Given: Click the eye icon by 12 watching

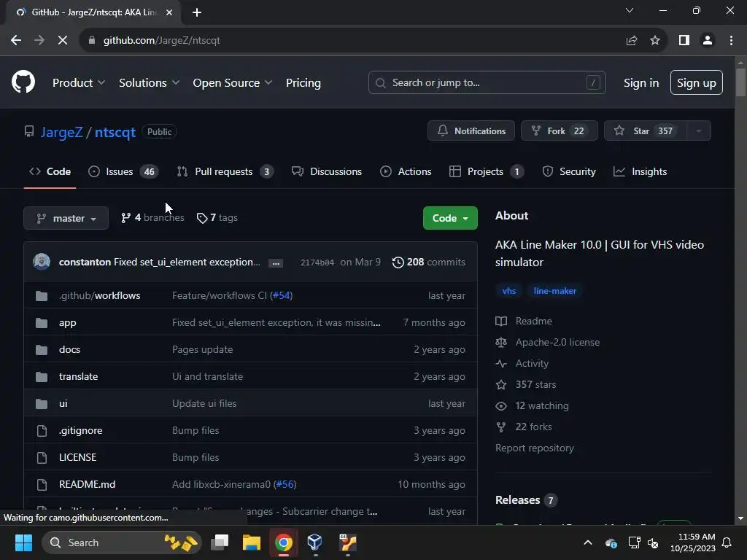Looking at the screenshot, I should [x=501, y=405].
